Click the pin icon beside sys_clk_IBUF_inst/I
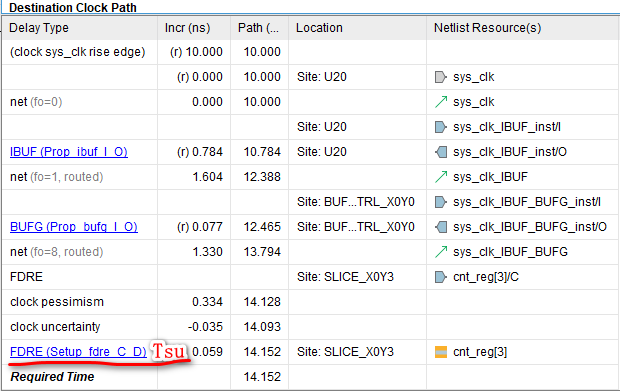 click(440, 127)
